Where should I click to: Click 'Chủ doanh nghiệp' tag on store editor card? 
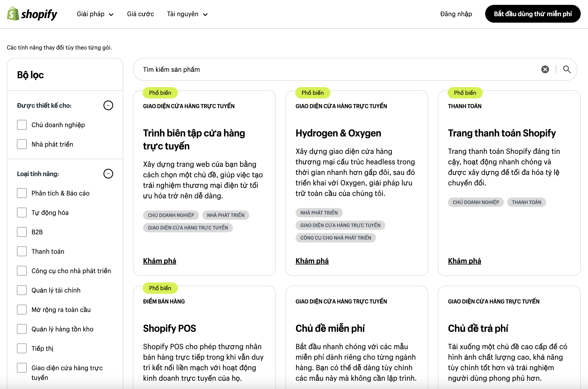click(171, 215)
